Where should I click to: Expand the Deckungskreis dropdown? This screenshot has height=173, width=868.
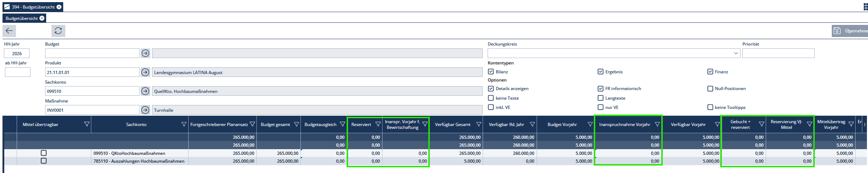(x=736, y=53)
